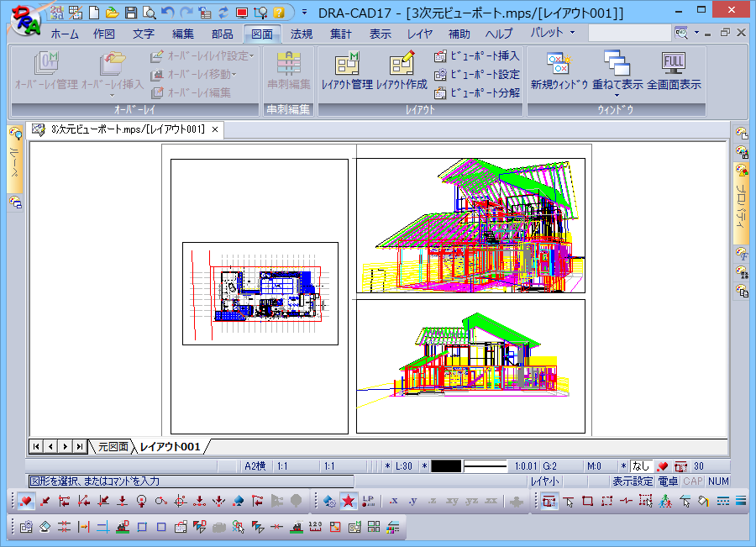Open the 編集 ribbon tab
The height and width of the screenshot is (547, 756).
point(183,34)
